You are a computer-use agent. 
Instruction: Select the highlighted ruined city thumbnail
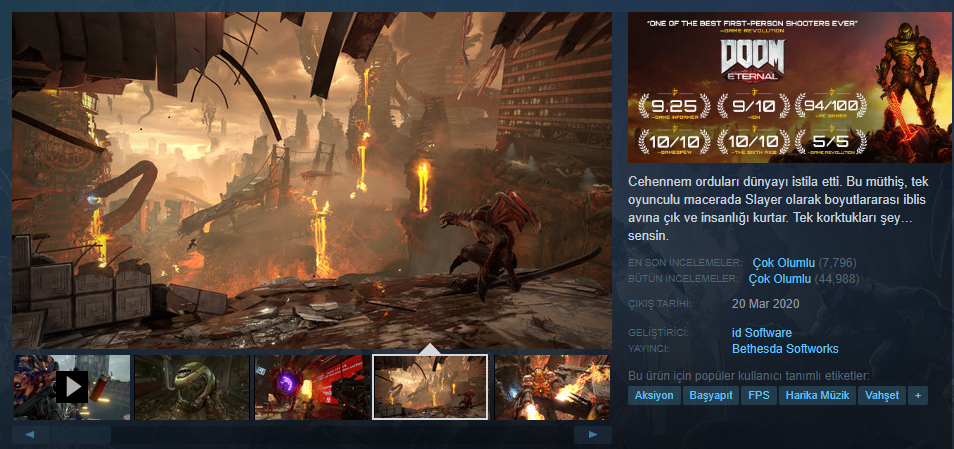[430, 387]
